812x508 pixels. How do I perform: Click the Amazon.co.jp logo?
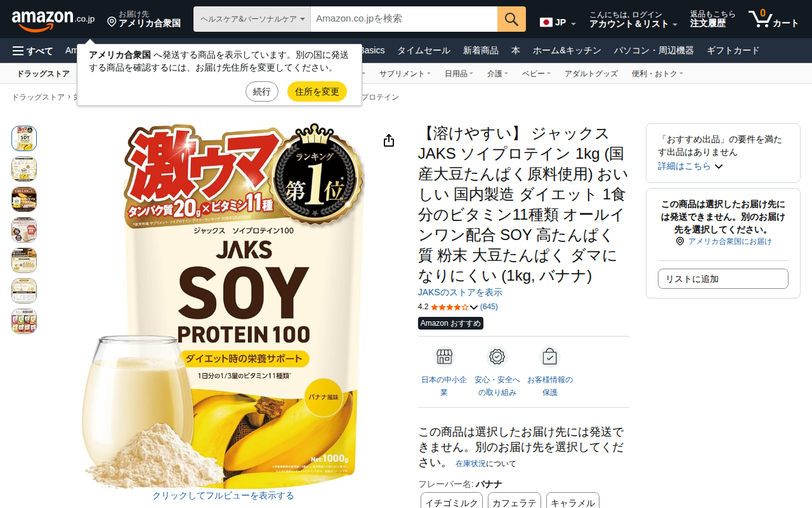[53, 20]
